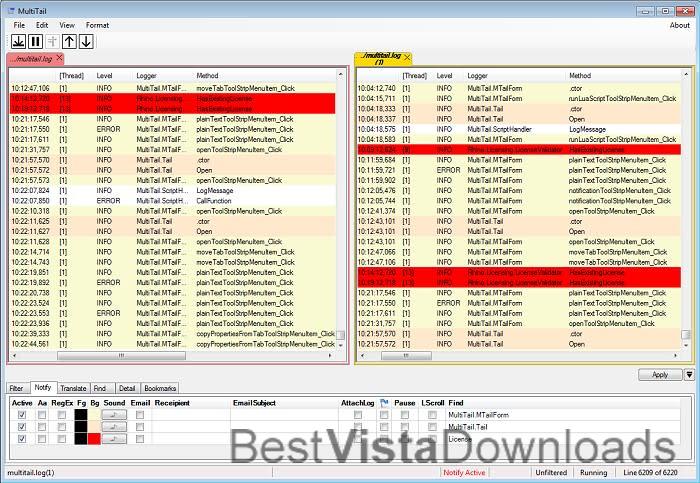Switch to the Translate tab
The image size is (700, 483).
(x=73, y=388)
